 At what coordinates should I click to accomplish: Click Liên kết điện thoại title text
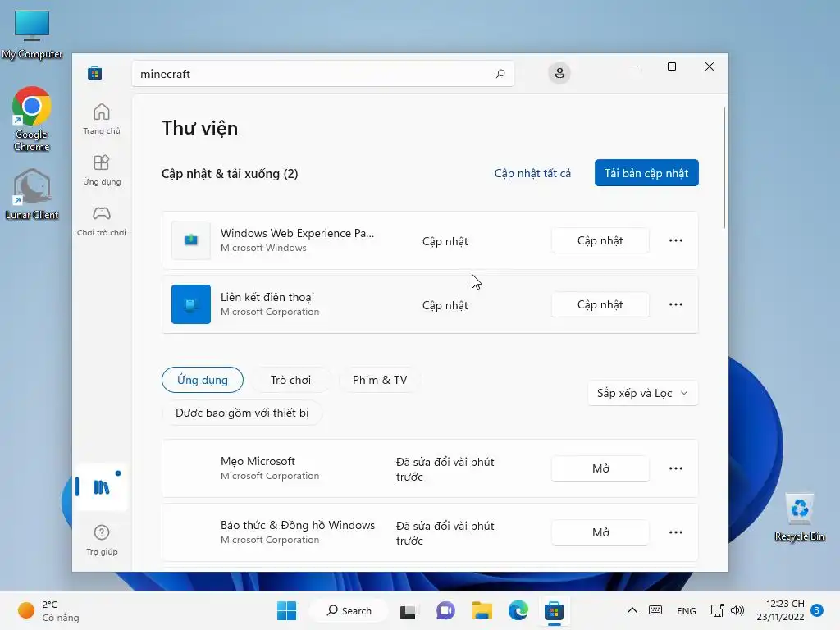click(x=267, y=297)
